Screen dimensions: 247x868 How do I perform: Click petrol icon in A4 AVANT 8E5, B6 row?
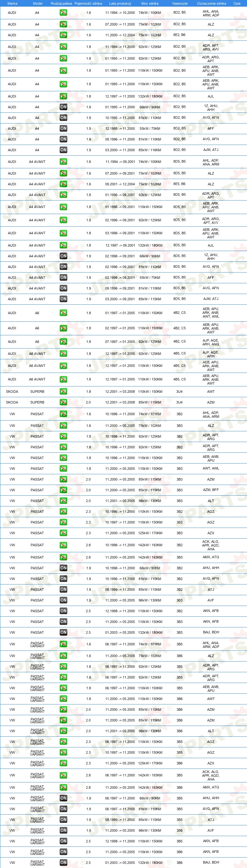pyautogui.click(x=63, y=184)
